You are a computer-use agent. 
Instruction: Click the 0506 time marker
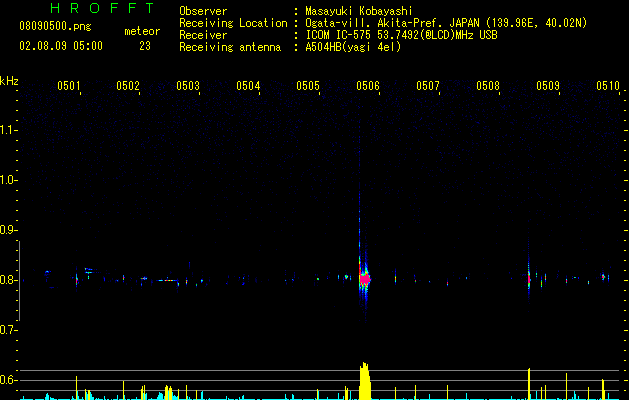(368, 86)
